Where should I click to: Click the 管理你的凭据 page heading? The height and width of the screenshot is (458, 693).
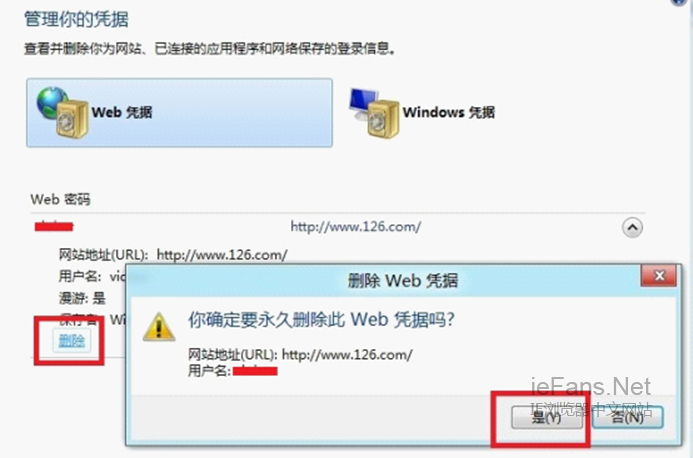76,19
